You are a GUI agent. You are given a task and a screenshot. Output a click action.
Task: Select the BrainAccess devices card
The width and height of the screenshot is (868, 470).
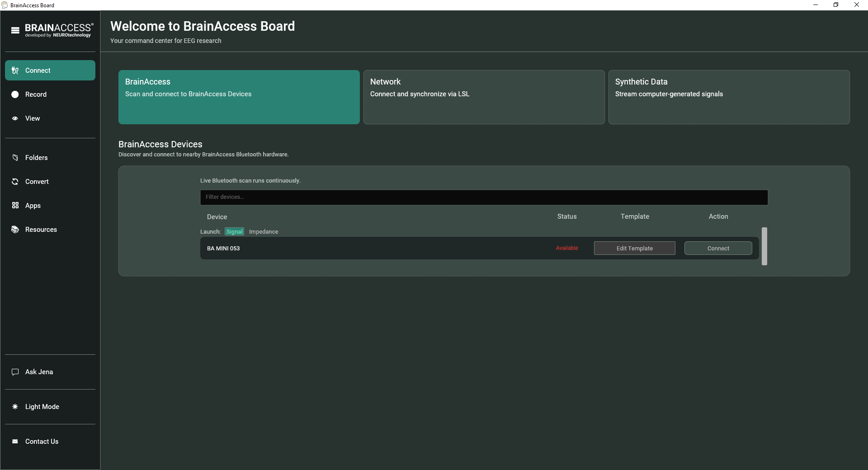coord(239,97)
